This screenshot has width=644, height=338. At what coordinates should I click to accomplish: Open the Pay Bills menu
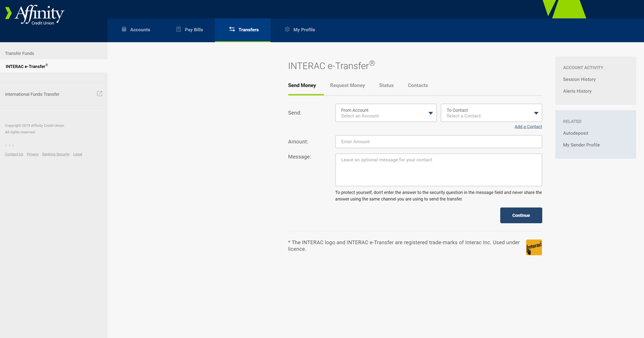pos(189,30)
